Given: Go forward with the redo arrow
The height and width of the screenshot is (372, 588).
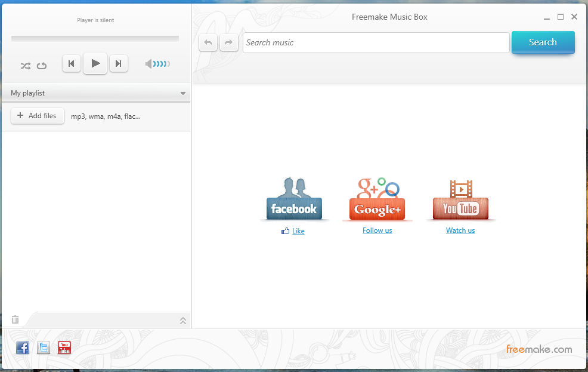Looking at the screenshot, I should point(228,42).
